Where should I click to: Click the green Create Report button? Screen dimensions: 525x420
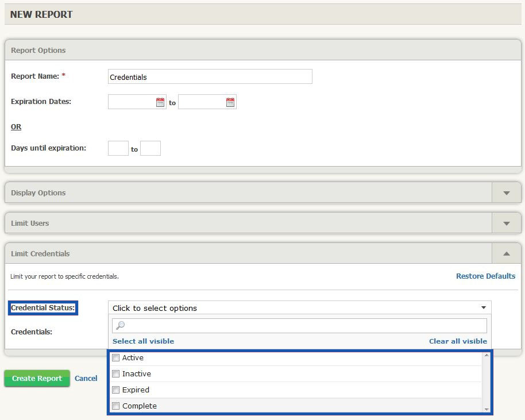click(37, 378)
